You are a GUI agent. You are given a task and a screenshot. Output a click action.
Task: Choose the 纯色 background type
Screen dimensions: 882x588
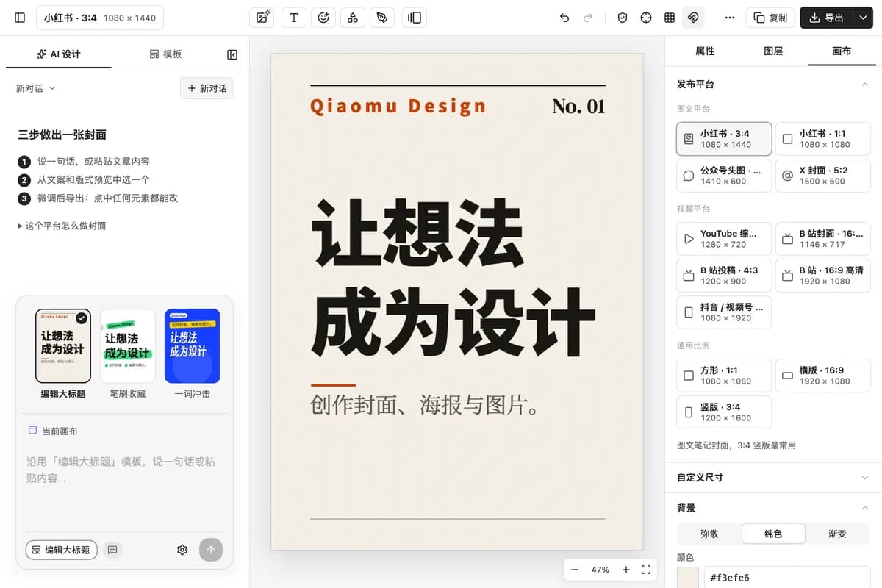click(x=773, y=534)
